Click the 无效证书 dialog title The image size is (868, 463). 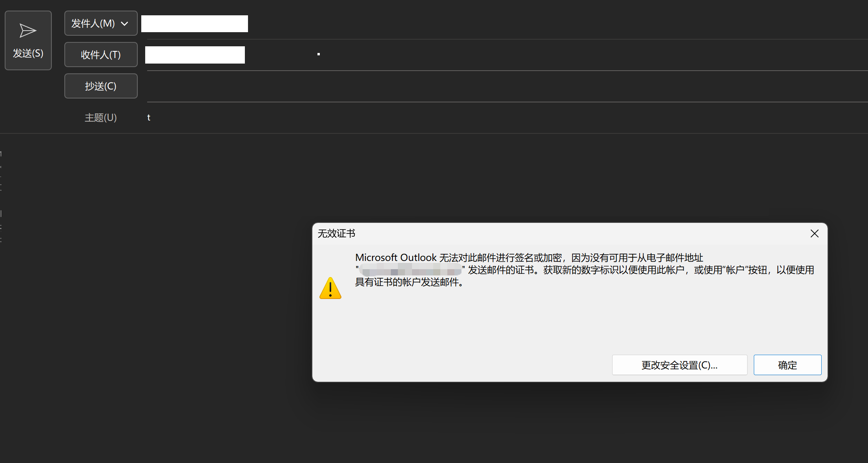336,233
